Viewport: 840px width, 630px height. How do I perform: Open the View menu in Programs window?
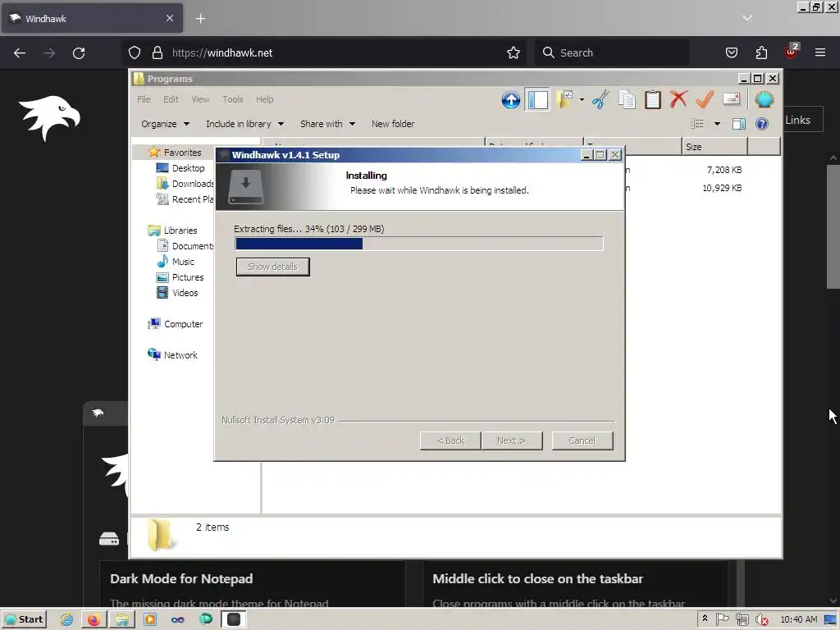click(200, 99)
